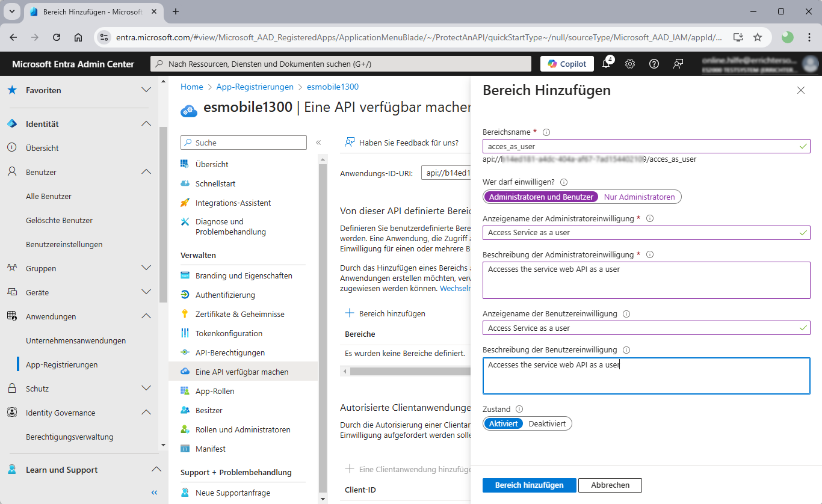
Task: Select Administratoren und Benutzer consent option
Action: tap(541, 197)
